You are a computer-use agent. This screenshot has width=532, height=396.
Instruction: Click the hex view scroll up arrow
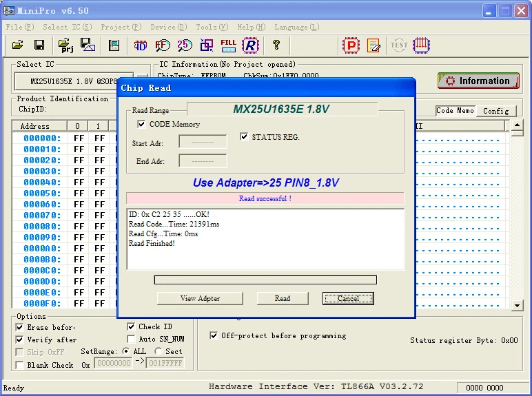[517, 125]
